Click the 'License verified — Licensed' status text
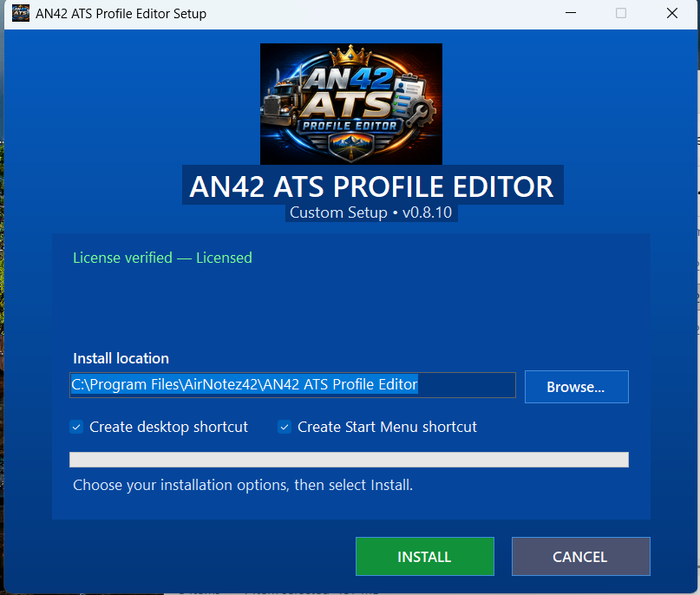The width and height of the screenshot is (700, 595). pyautogui.click(x=162, y=258)
